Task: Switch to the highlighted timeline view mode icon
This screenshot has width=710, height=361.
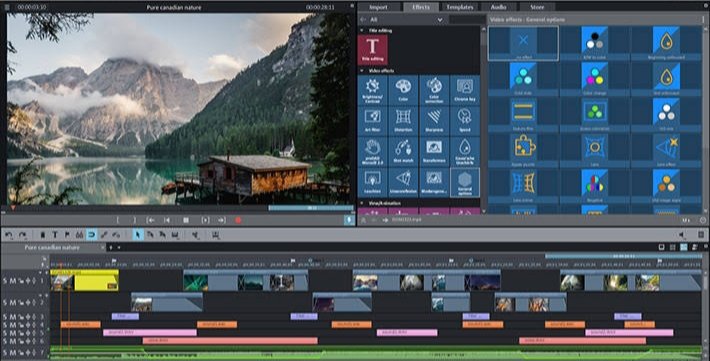Action: (x=683, y=247)
